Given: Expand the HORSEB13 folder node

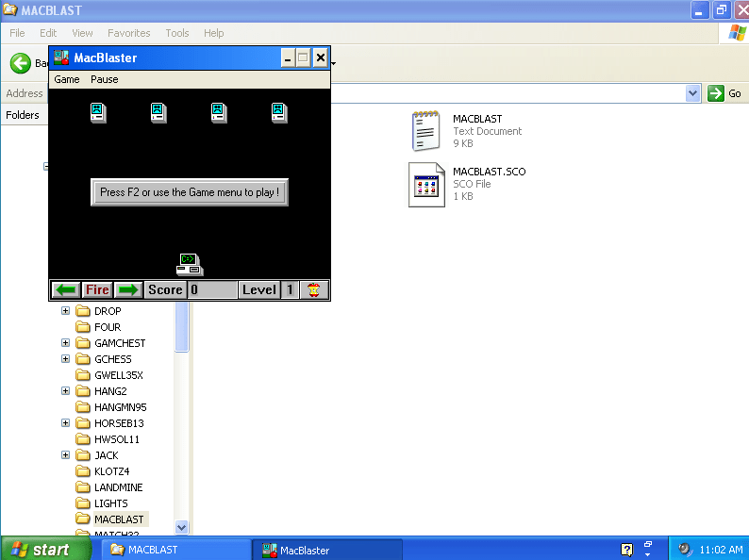Looking at the screenshot, I should pos(66,423).
